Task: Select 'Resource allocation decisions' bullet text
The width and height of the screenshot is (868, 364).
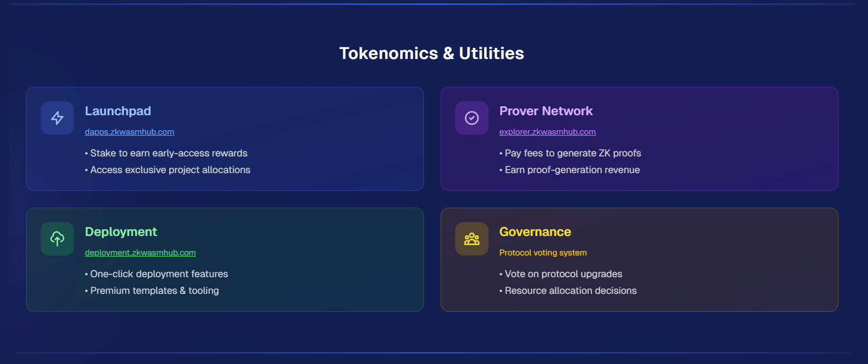Action: [568, 291]
